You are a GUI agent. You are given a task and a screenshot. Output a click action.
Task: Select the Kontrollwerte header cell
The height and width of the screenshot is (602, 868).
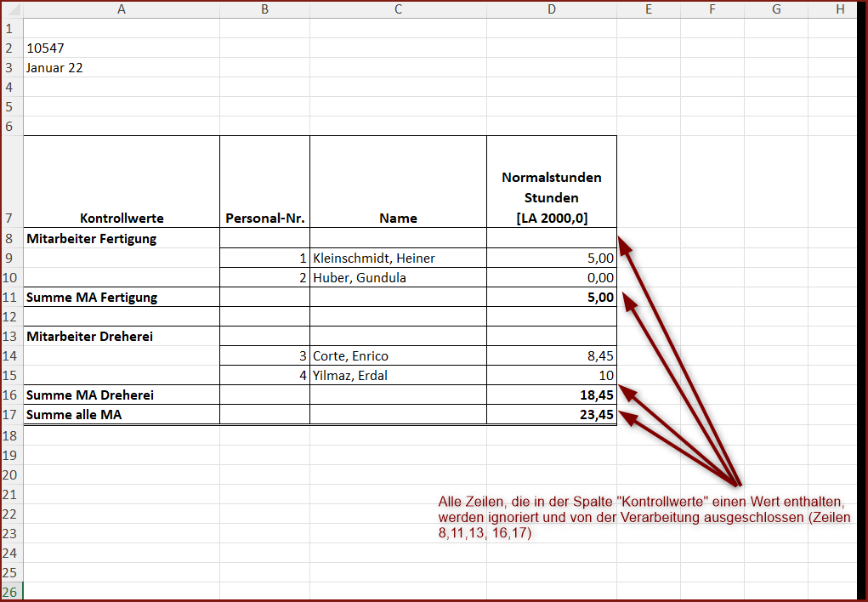(x=122, y=218)
